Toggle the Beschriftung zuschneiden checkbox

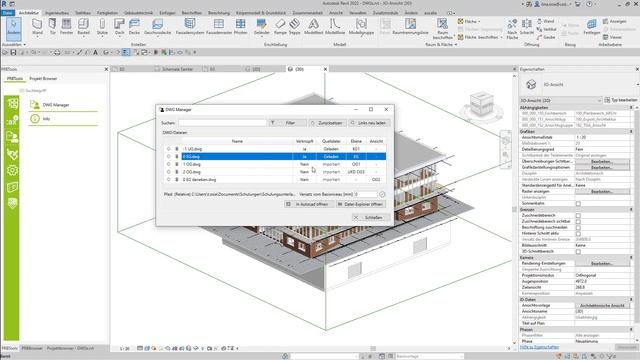578,227
